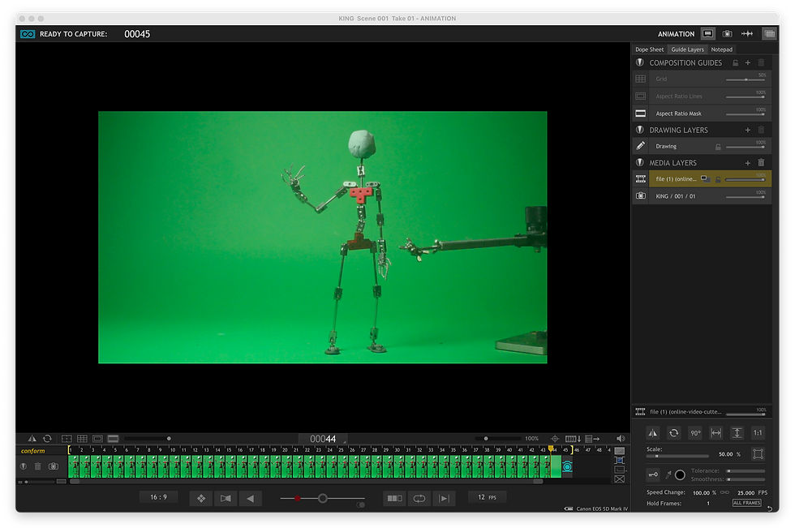The image size is (795, 532).
Task: Adjust the Aspect Ratio Mask opacity slider
Action: pyautogui.click(x=746, y=114)
